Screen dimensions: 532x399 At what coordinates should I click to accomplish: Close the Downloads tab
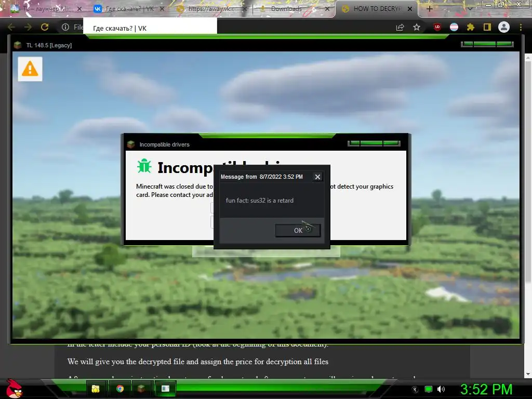pyautogui.click(x=327, y=9)
